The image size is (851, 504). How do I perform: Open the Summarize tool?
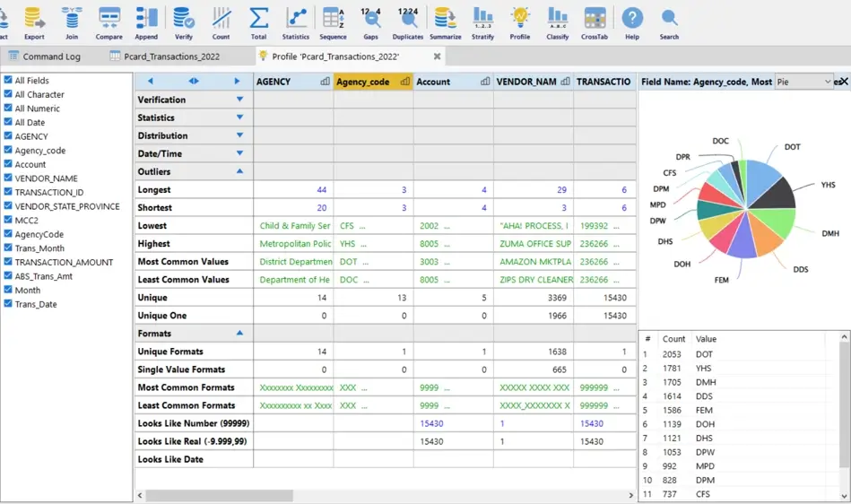445,22
